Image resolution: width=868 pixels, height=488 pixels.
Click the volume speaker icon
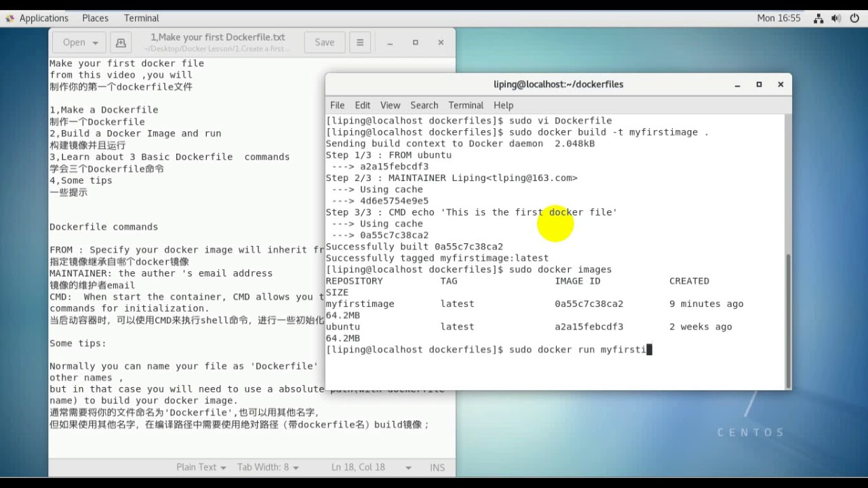[836, 18]
